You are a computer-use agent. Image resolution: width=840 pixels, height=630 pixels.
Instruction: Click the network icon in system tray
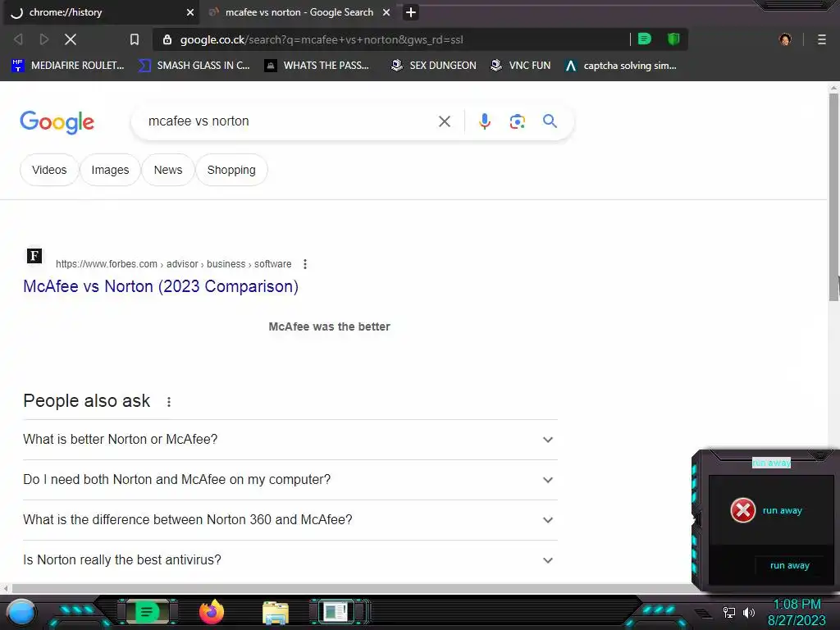tap(729, 613)
